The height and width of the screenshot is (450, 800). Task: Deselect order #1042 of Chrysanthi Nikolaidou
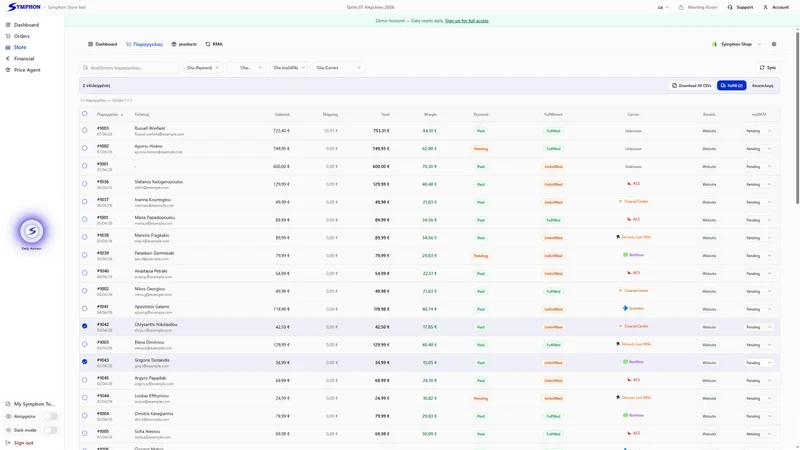point(85,326)
